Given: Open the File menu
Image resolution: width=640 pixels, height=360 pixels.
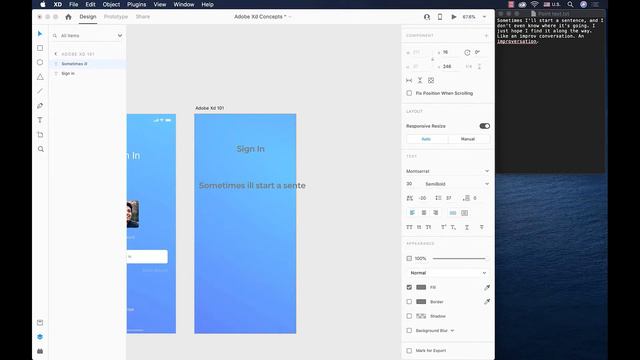Looking at the screenshot, I should (73, 4).
